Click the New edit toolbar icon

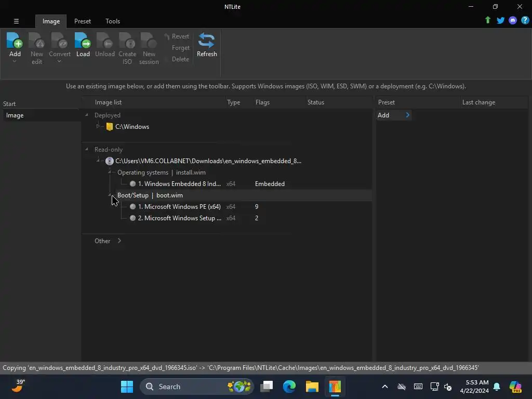pos(37,41)
